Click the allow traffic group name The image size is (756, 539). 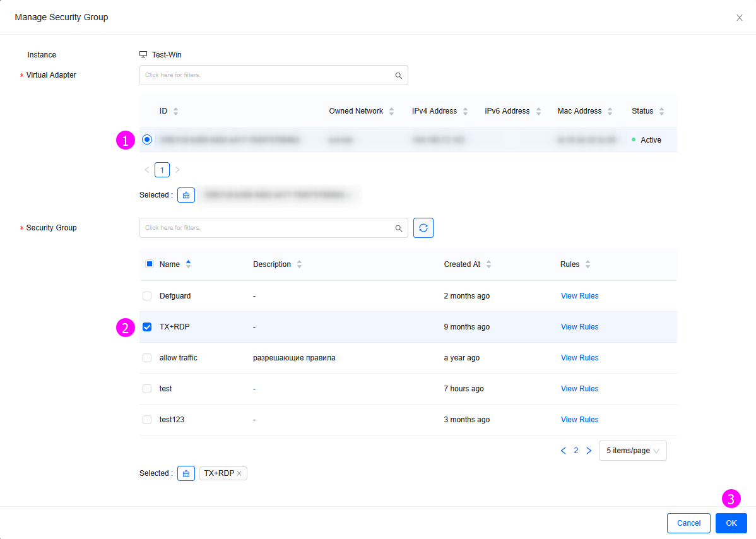pyautogui.click(x=179, y=358)
